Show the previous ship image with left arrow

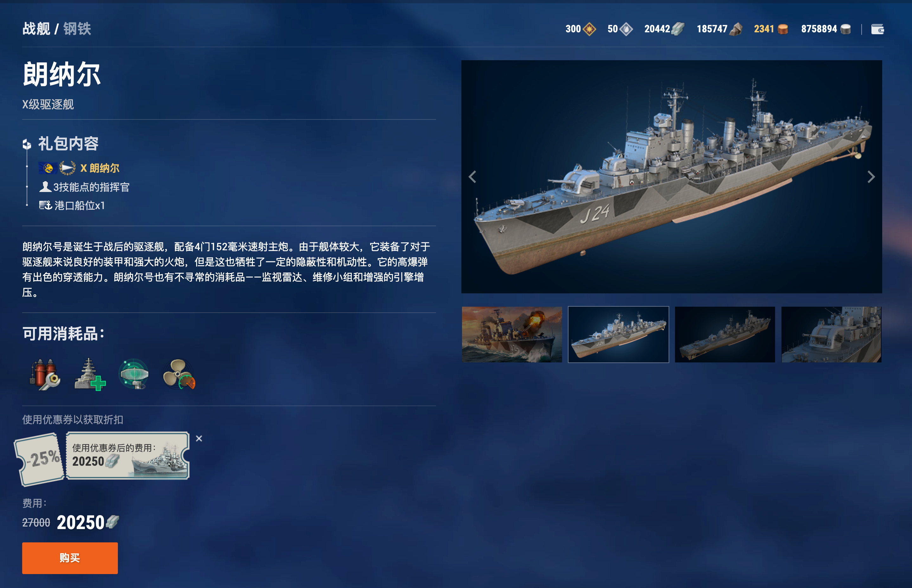tap(472, 177)
